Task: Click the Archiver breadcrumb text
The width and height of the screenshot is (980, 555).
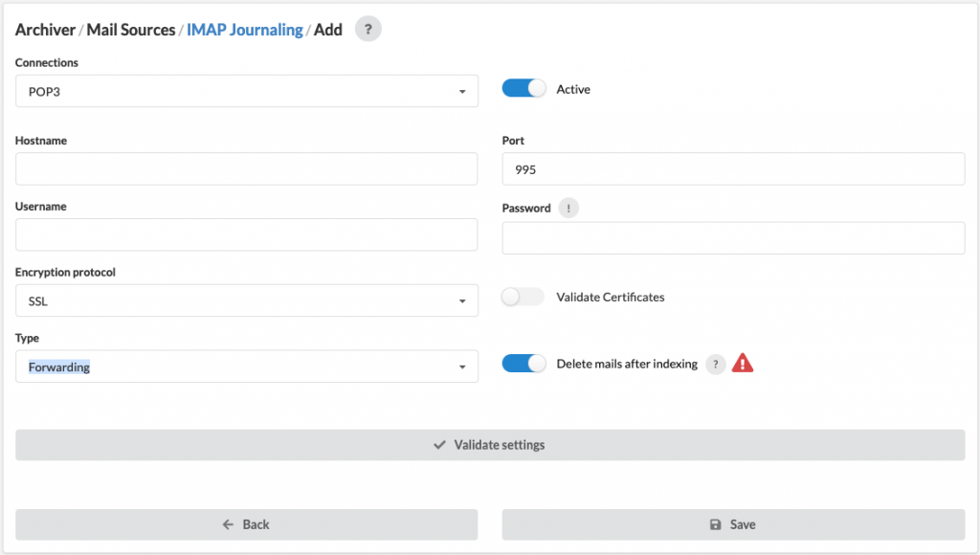Action: 45,30
